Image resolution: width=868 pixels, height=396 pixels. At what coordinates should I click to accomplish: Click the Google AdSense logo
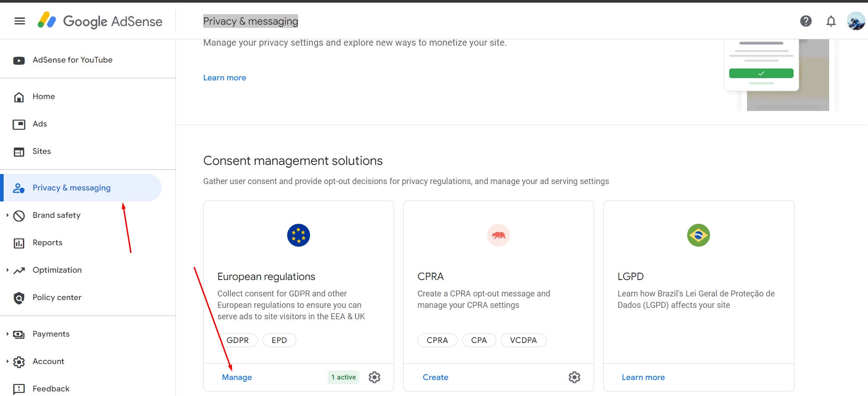100,21
